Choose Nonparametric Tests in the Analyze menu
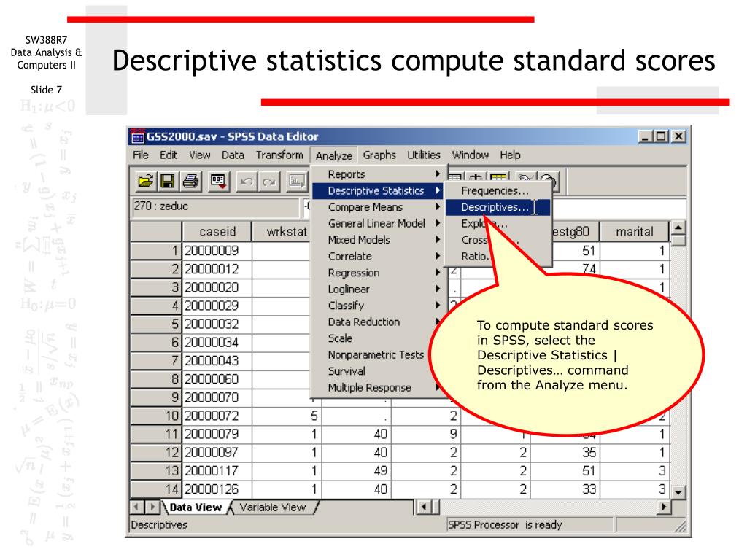Image resolution: width=747 pixels, height=560 pixels. pyautogui.click(x=376, y=355)
